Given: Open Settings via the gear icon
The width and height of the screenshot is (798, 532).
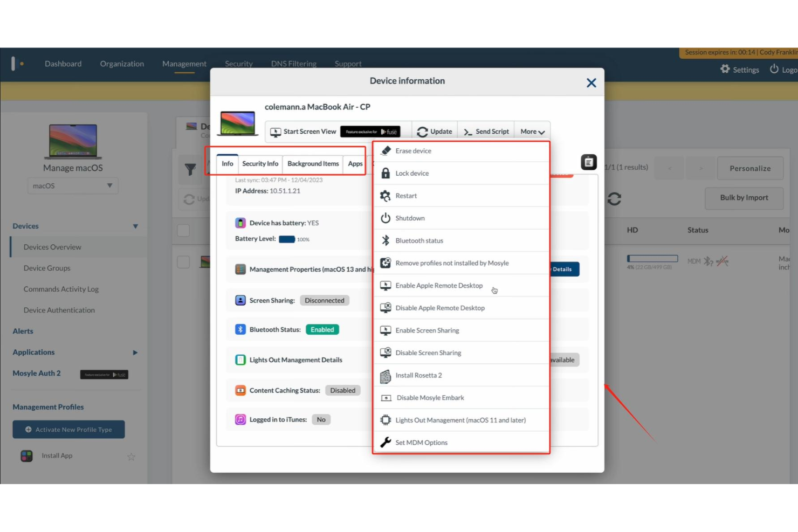Looking at the screenshot, I should (725, 69).
